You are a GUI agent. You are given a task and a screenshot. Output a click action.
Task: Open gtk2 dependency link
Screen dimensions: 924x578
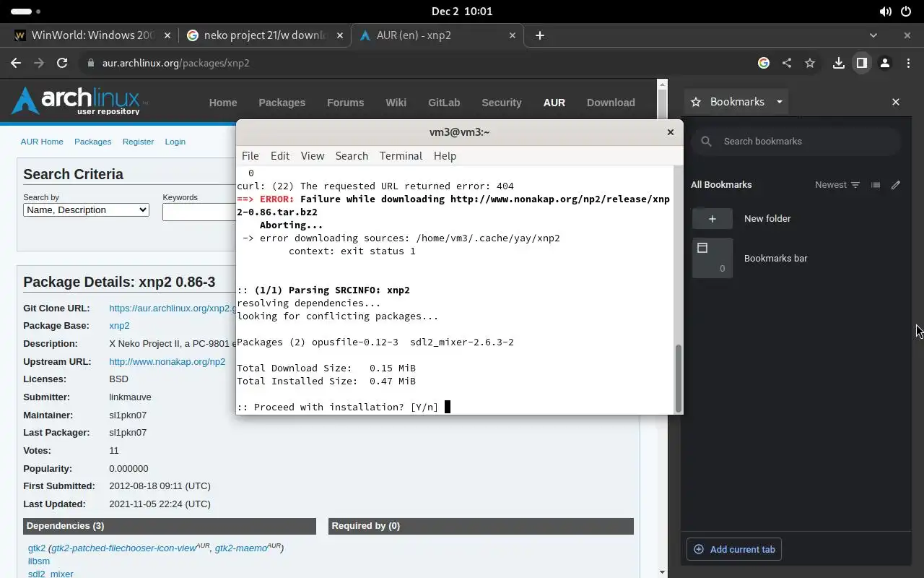[36, 548]
